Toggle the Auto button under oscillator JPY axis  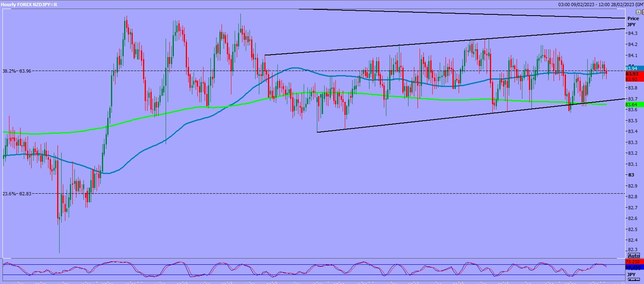pyautogui.click(x=633, y=280)
